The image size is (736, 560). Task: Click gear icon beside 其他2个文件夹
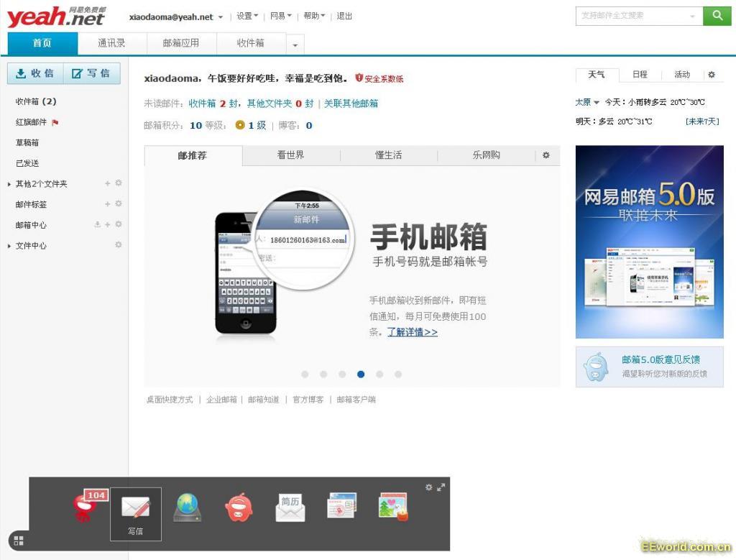point(119,183)
